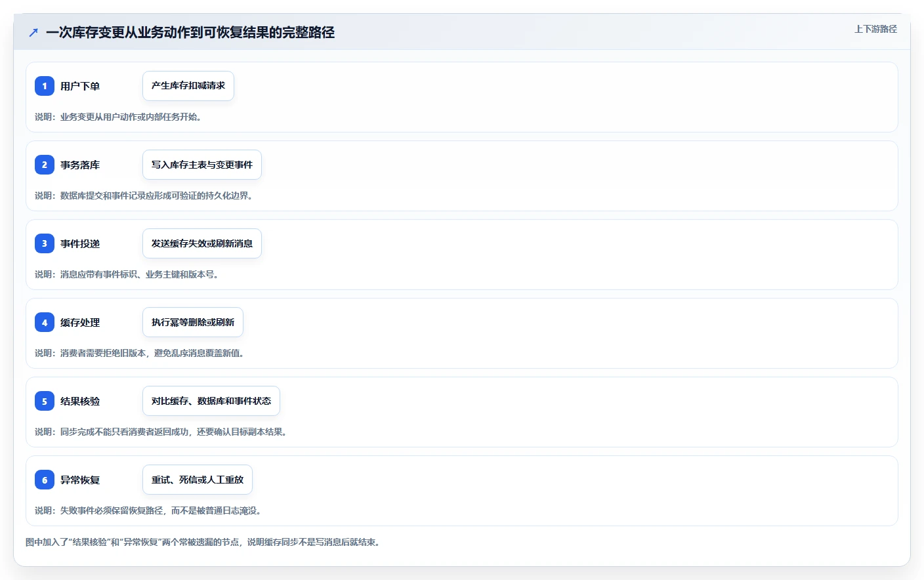Select step number 4 badge
Viewport: 924px width, 580px height.
point(45,322)
